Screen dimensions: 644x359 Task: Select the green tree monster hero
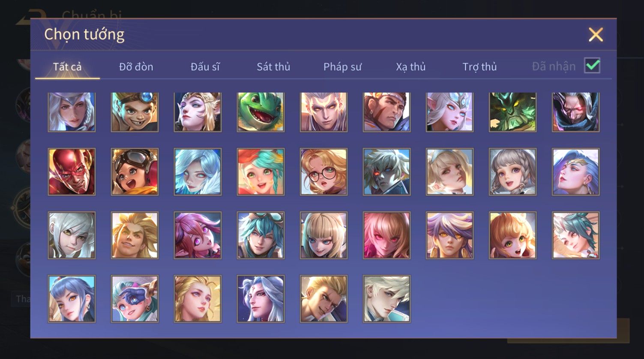512,112
